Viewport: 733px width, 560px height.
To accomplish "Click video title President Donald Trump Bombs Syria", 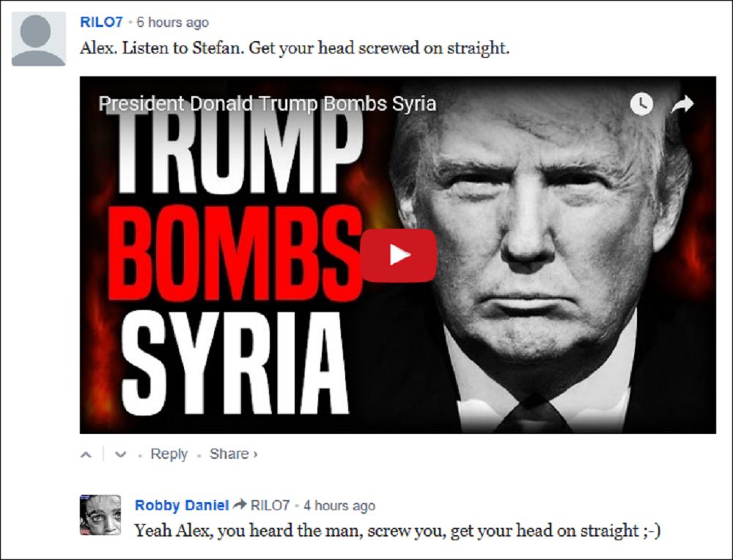I will tap(267, 104).
